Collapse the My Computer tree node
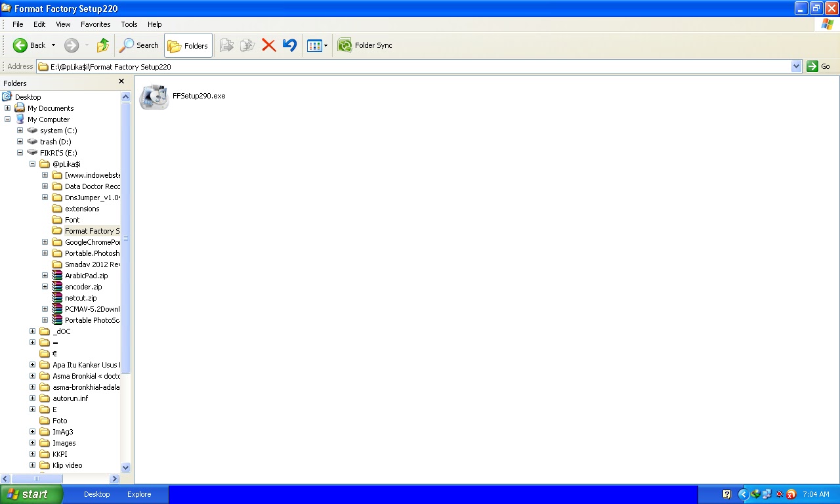This screenshot has height=504, width=840. (x=7, y=119)
